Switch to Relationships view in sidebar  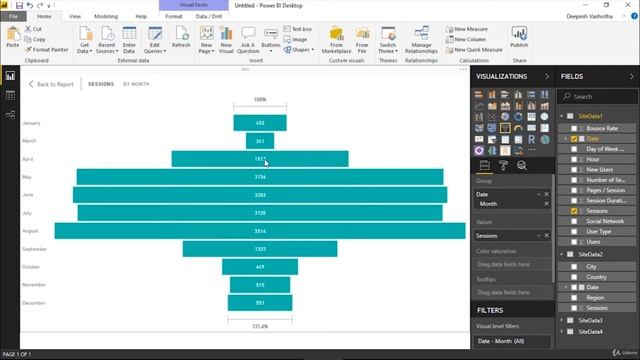point(10,115)
